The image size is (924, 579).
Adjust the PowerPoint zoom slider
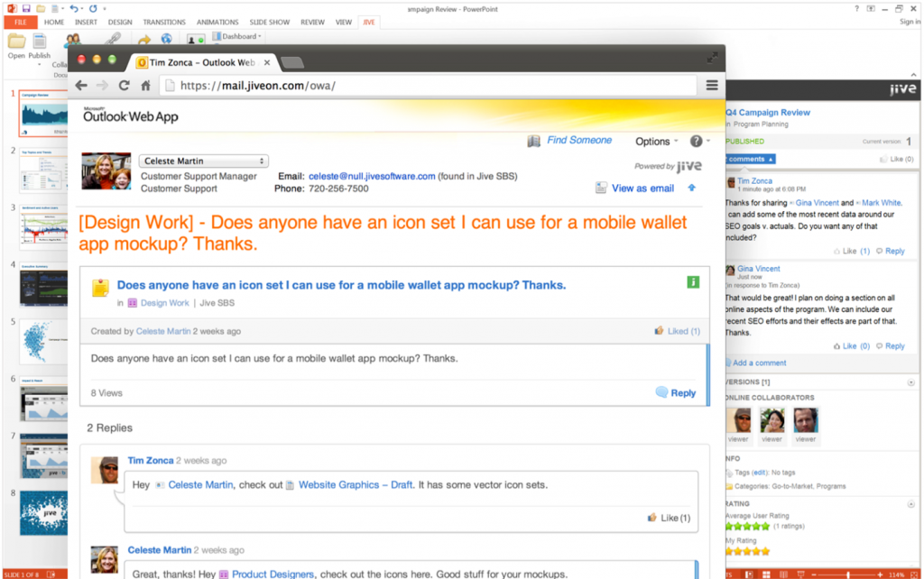(848, 574)
